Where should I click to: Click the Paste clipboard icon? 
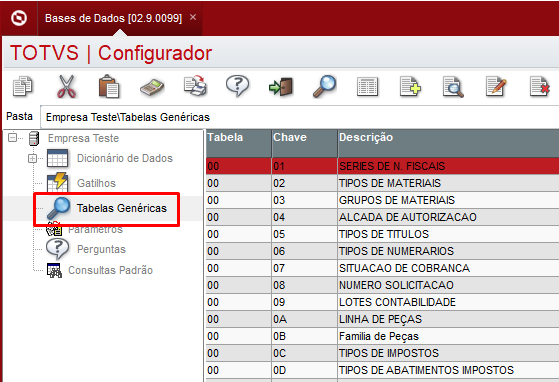109,86
